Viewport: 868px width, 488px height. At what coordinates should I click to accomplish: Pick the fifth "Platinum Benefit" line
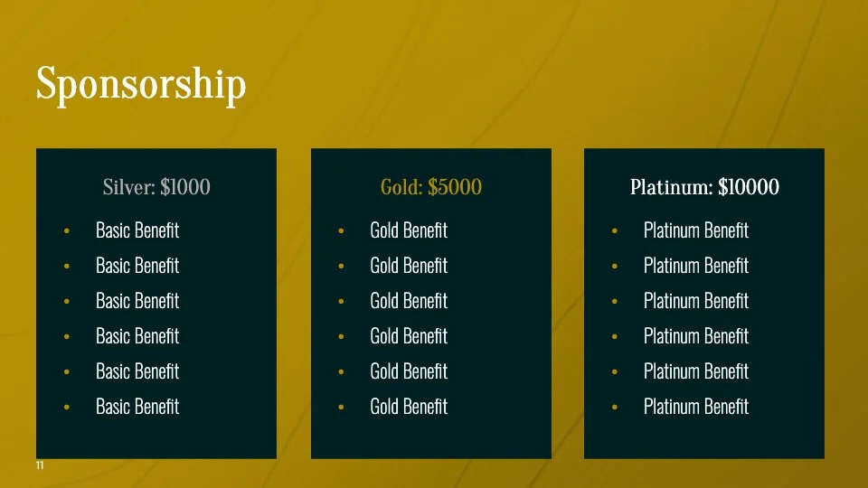coord(696,371)
